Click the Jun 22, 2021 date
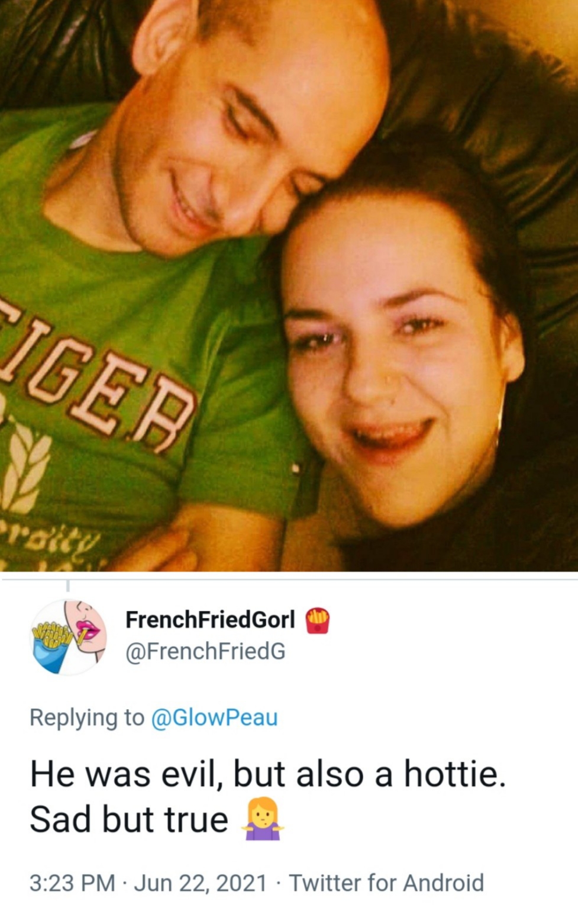 pyautogui.click(x=201, y=883)
